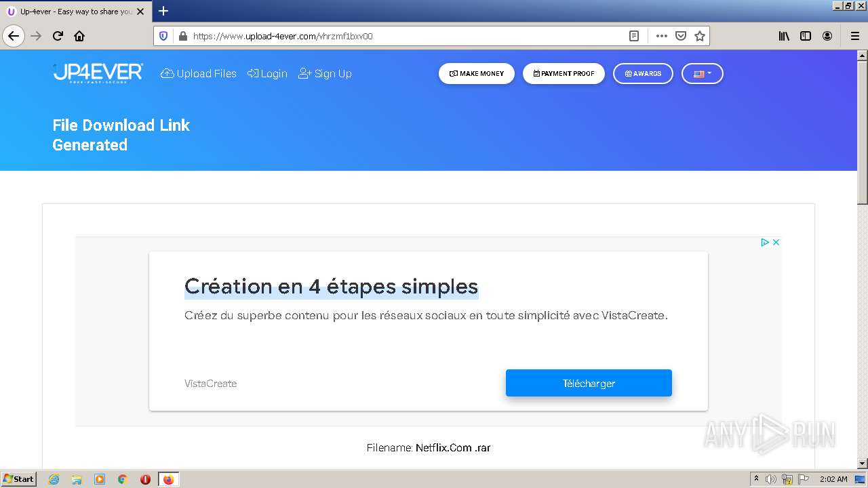Open tracking protection shield info
The image size is (868, 488).
(x=163, y=36)
